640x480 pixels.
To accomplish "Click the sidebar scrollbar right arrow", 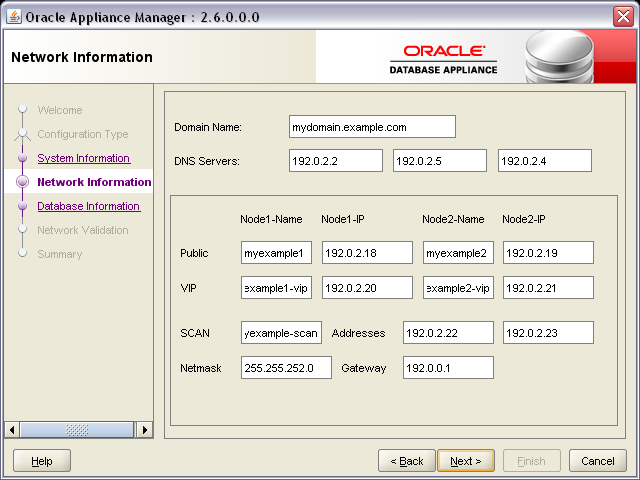I will tap(144, 430).
